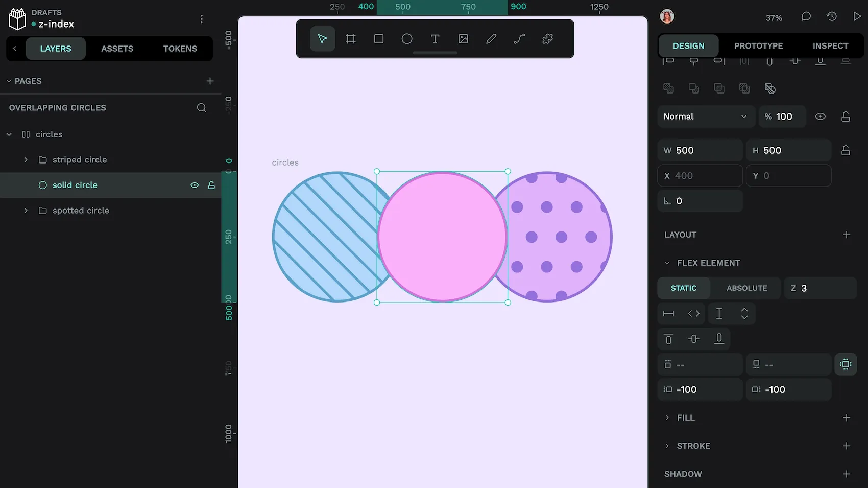
Task: Select the Image insert tool
Action: click(463, 39)
